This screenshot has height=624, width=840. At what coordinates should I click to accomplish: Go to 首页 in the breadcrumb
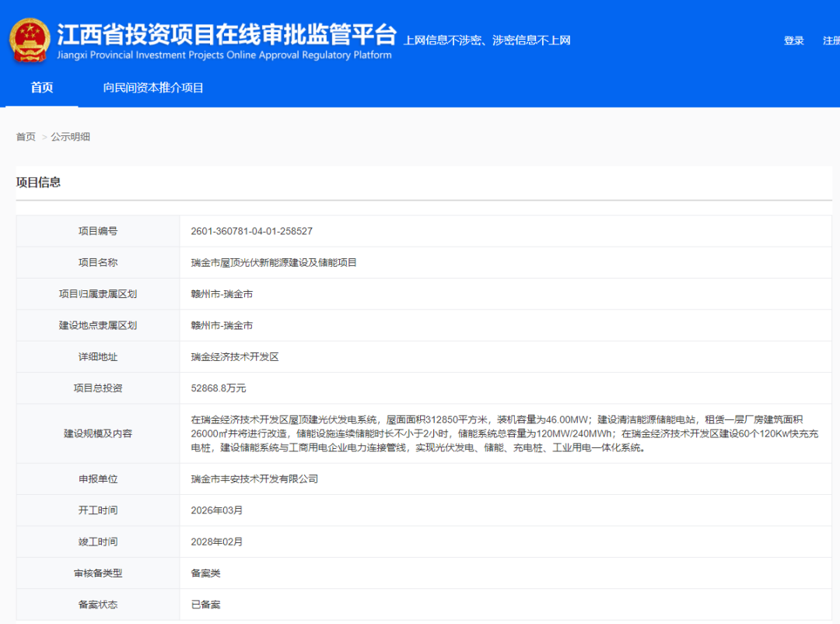point(26,137)
